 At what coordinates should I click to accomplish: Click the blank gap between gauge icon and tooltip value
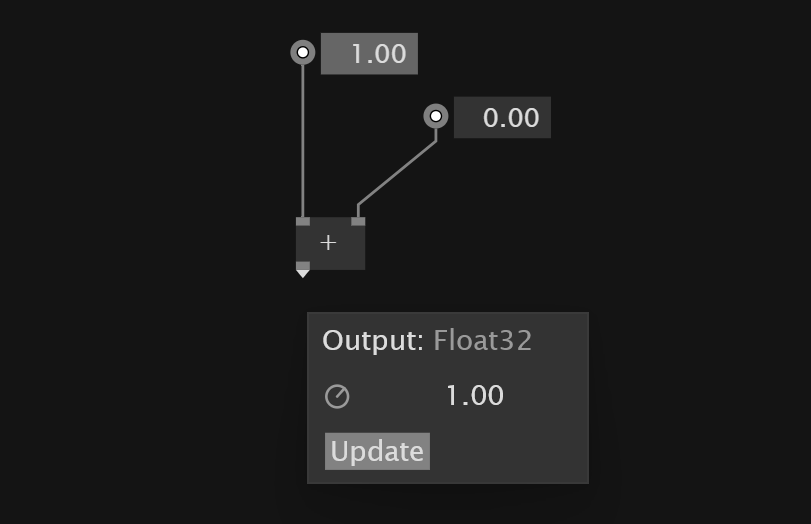(396, 397)
